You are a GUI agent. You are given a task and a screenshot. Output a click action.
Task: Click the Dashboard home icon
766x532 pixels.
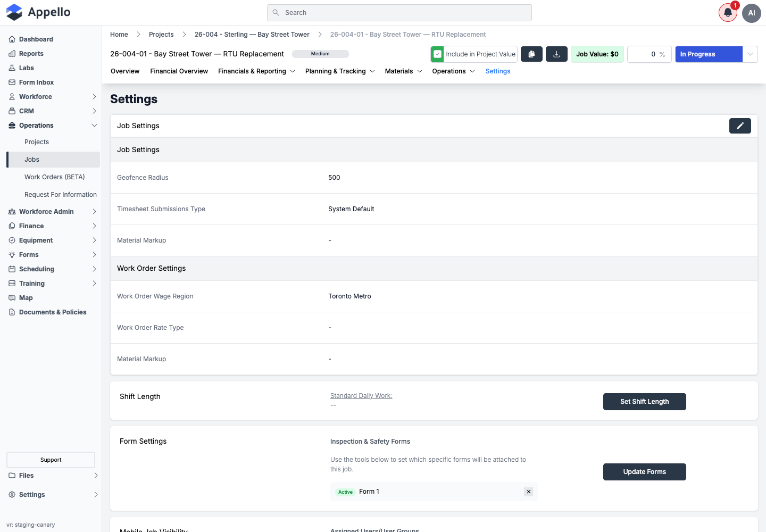(x=12, y=39)
